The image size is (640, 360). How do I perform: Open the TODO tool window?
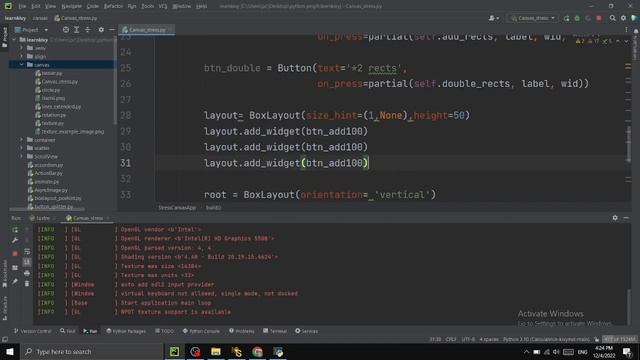pyautogui.click(x=164, y=331)
